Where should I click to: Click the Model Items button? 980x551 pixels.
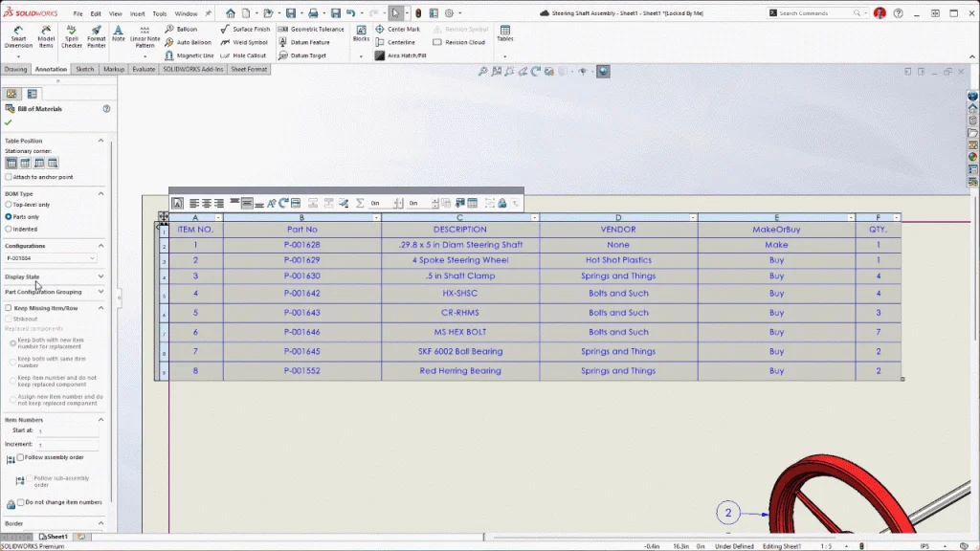(46, 37)
